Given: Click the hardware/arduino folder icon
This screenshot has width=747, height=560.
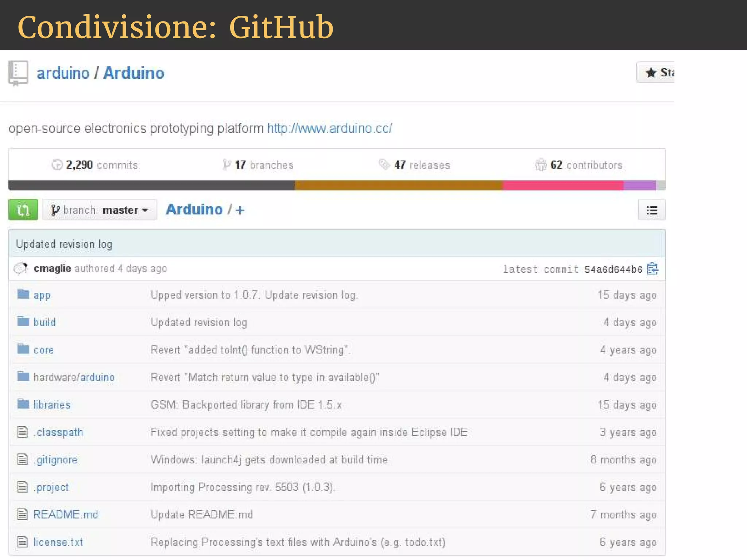Looking at the screenshot, I should click(23, 376).
